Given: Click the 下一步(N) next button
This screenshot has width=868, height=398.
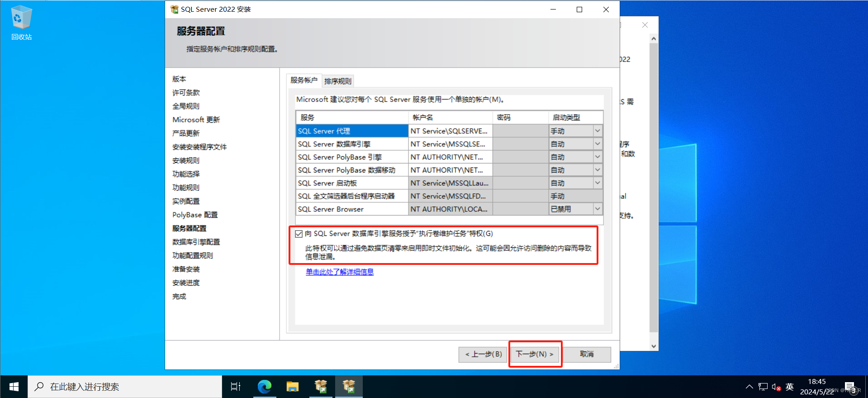Looking at the screenshot, I should 535,354.
